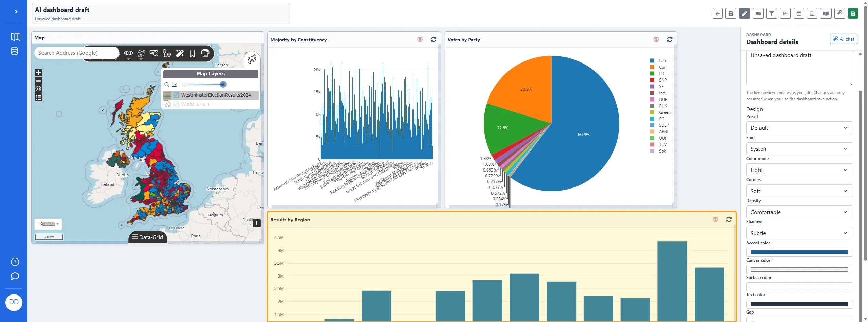868x322 pixels.
Task: Zoom in on the map
Action: point(38,73)
